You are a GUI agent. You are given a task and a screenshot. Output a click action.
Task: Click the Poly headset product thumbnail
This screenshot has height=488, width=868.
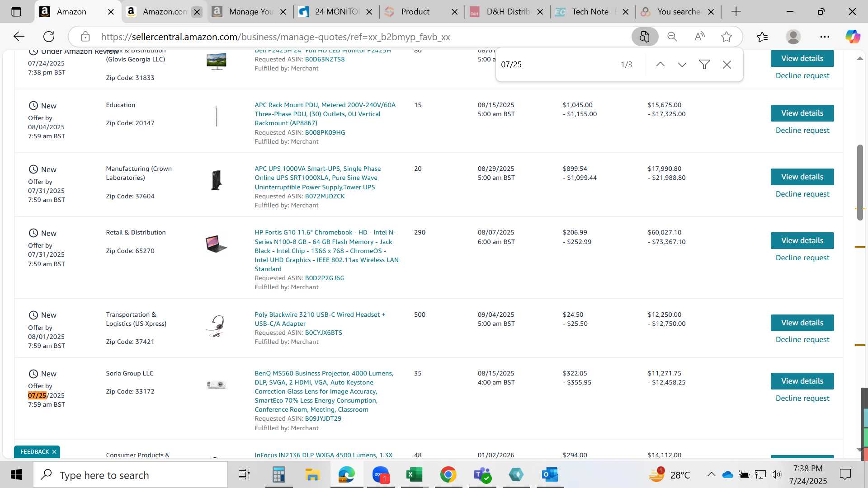(x=216, y=326)
